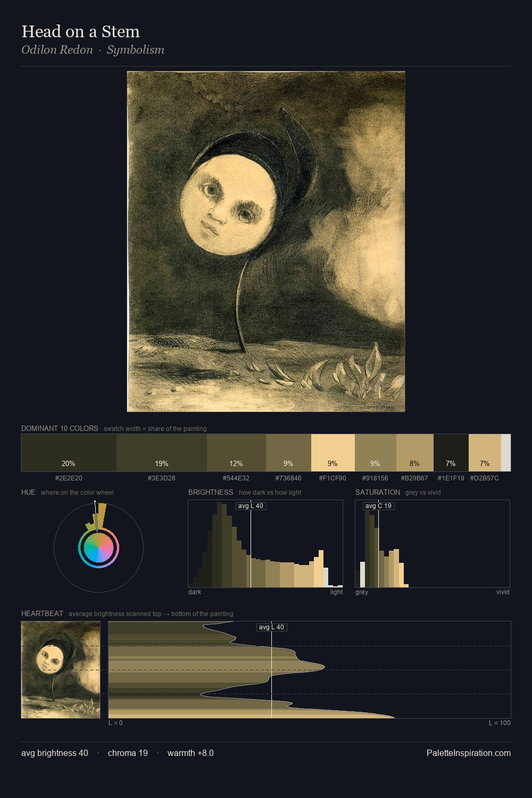This screenshot has height=798, width=532.
Task: Click the hex label #1E1F19
Action: pos(451,478)
